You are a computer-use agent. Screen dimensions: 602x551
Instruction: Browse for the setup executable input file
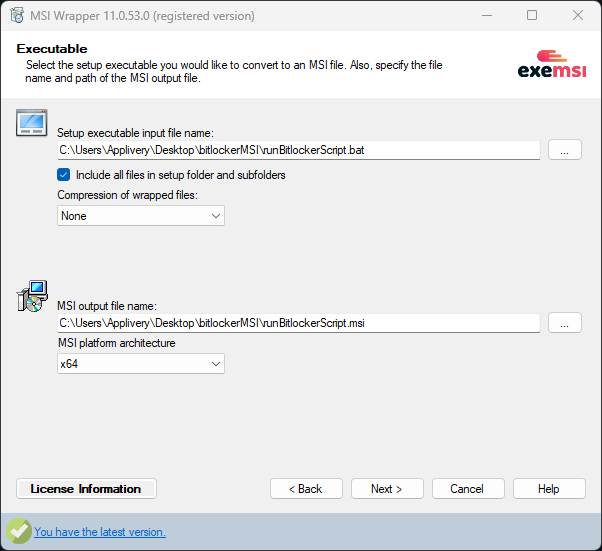(x=565, y=150)
